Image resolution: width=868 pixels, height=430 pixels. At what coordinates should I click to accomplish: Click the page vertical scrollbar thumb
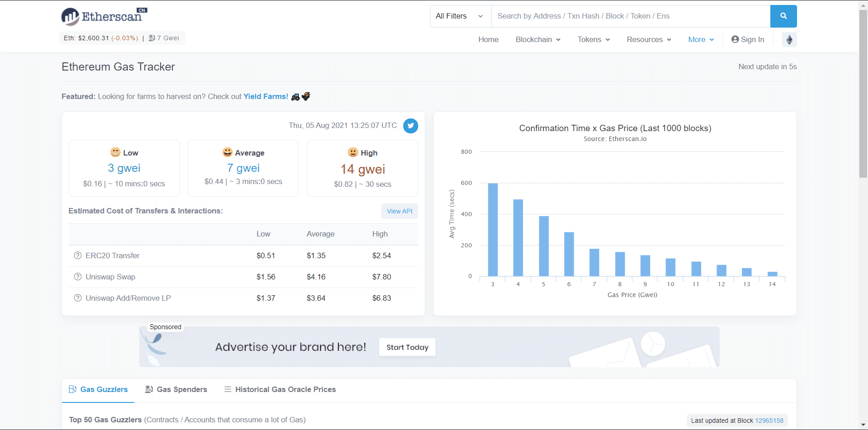[x=863, y=93]
